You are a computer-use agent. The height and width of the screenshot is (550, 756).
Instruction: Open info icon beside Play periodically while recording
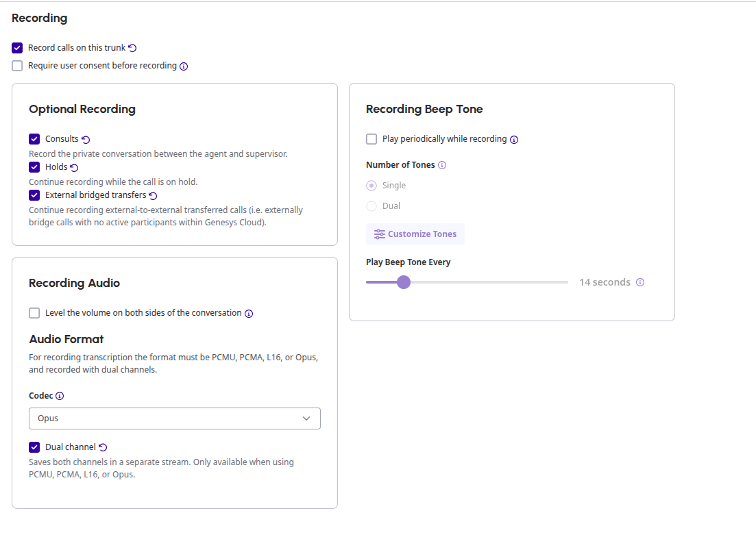click(x=514, y=140)
